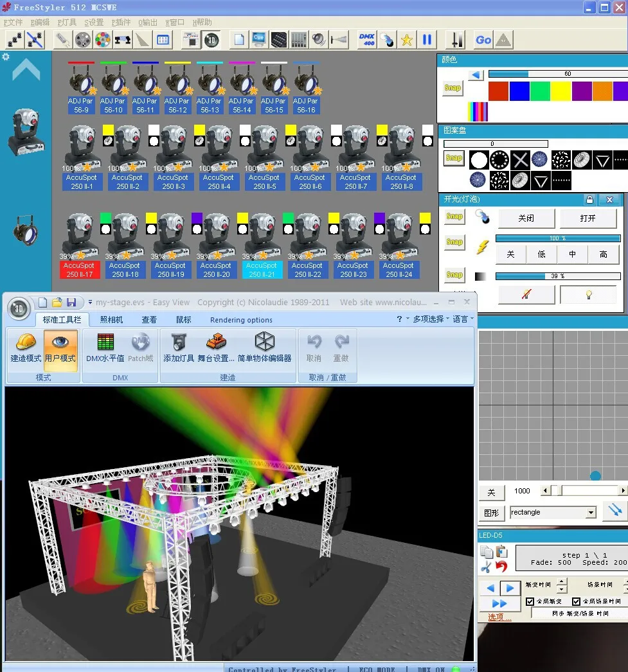Click the DMX 400 toolbar icon
Viewport: 628px width, 672px height.
[367, 40]
